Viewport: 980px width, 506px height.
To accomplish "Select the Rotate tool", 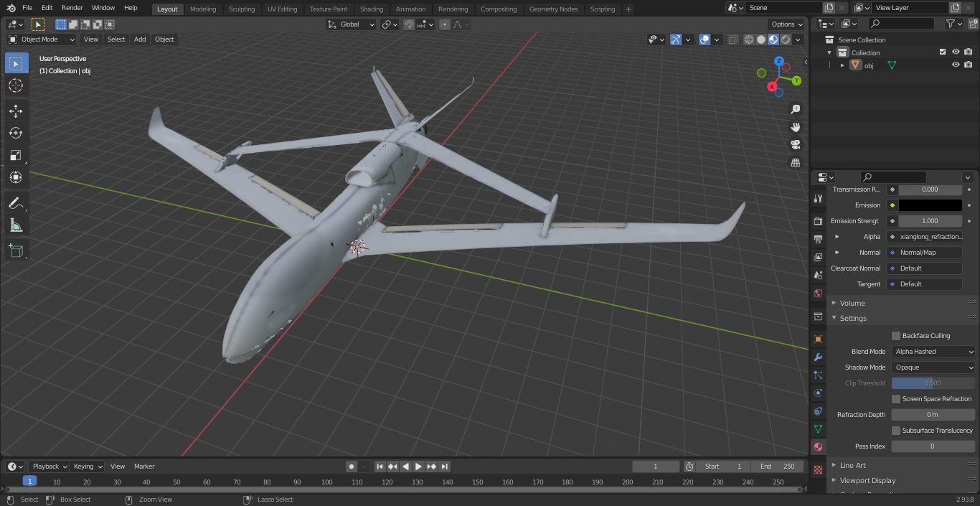I will (16, 133).
